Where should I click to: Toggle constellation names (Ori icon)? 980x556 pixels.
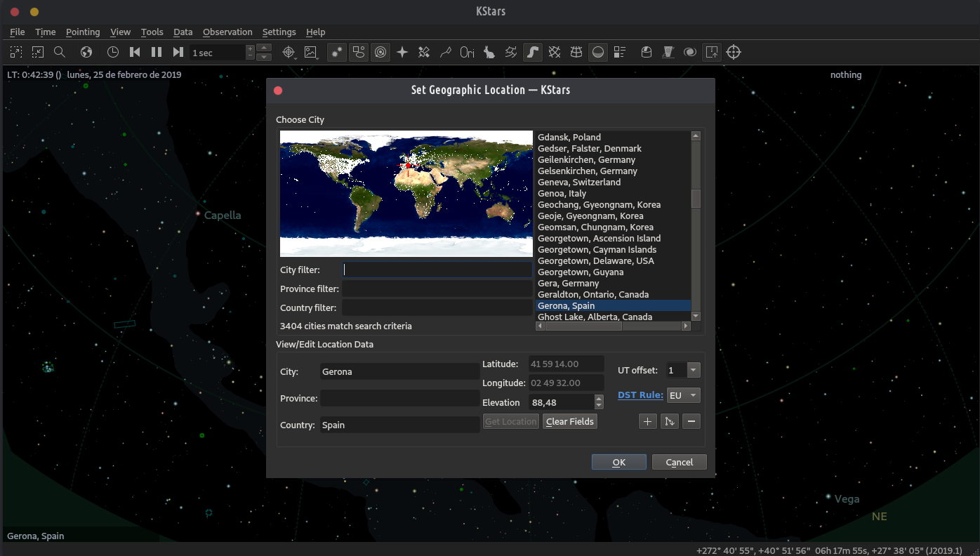tap(468, 52)
